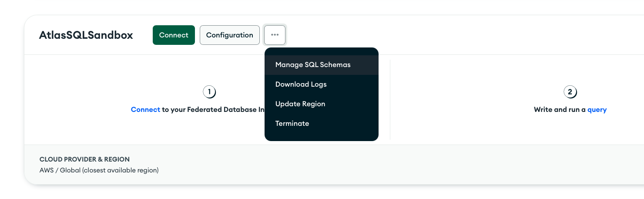Open the three-dot more actions menu
This screenshot has height=199, width=644.
275,35
